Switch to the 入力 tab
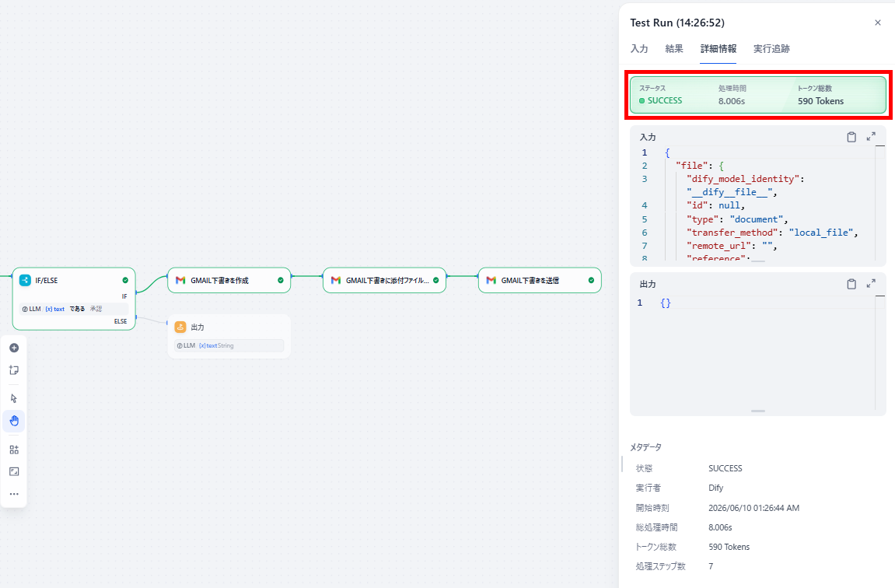This screenshot has height=588, width=895. tap(639, 49)
